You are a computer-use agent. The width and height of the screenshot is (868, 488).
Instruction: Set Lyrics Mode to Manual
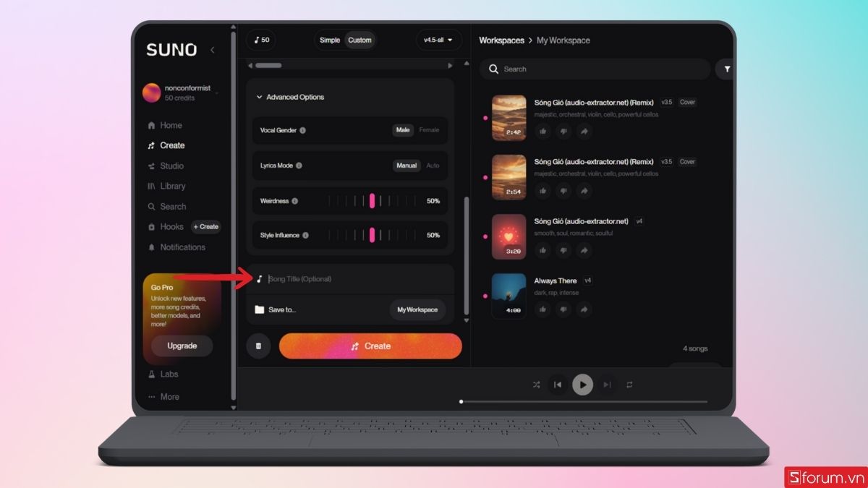pyautogui.click(x=407, y=166)
